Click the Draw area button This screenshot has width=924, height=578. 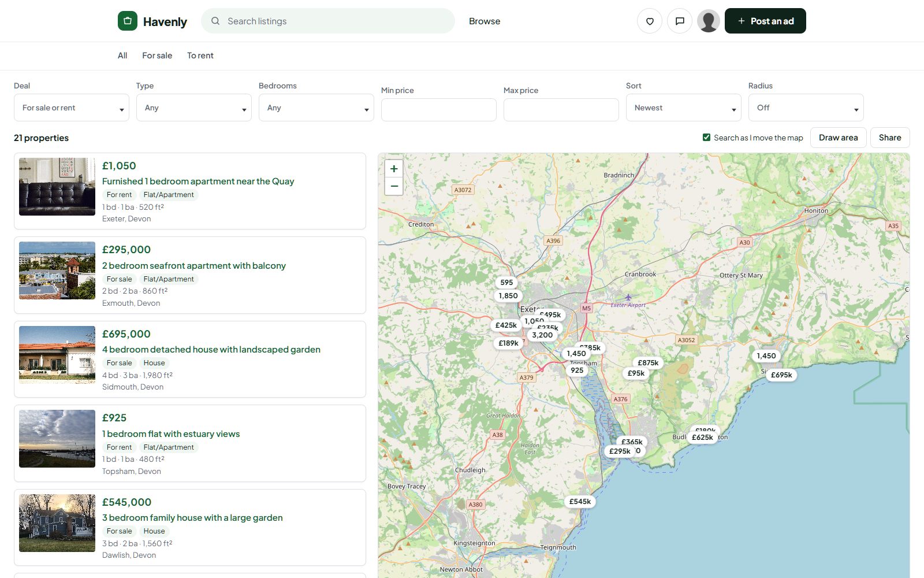(x=838, y=138)
